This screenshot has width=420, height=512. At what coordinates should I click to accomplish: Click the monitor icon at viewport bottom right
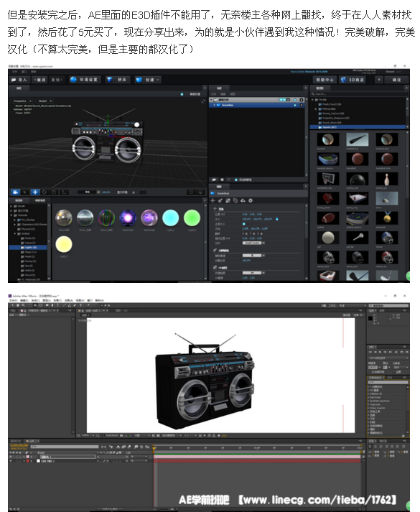point(200,192)
